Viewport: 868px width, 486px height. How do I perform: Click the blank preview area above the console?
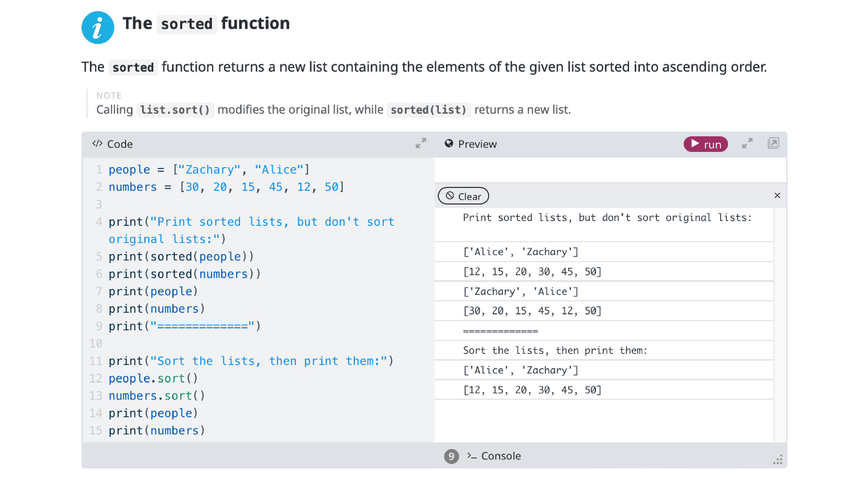pos(610,170)
